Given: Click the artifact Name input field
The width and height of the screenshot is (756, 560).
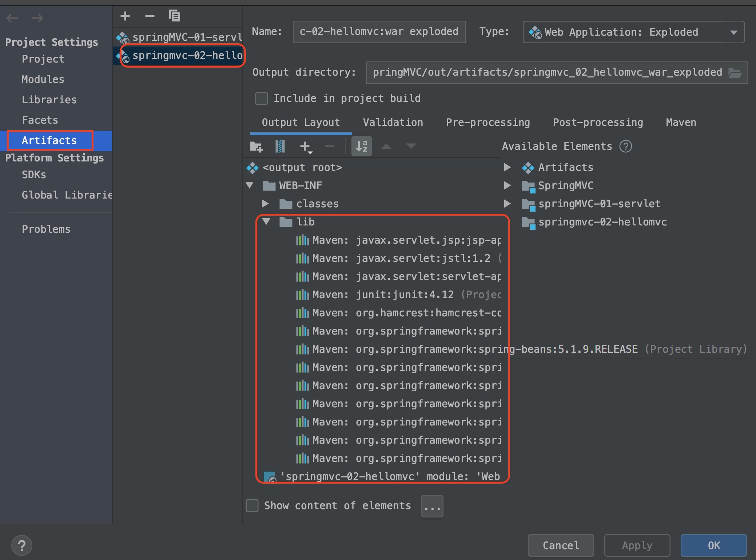Looking at the screenshot, I should click(x=379, y=32).
